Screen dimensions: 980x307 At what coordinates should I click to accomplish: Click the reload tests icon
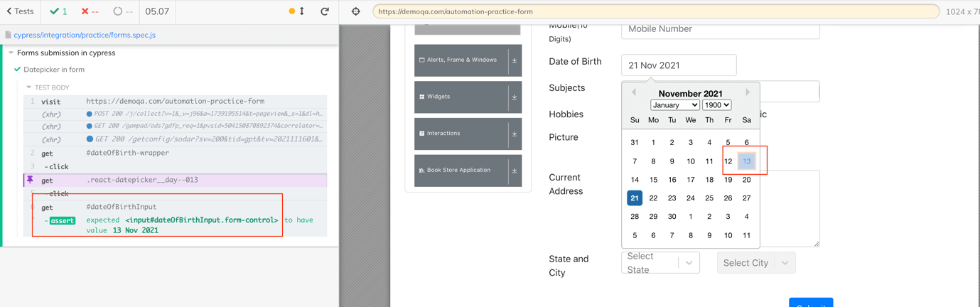325,11
